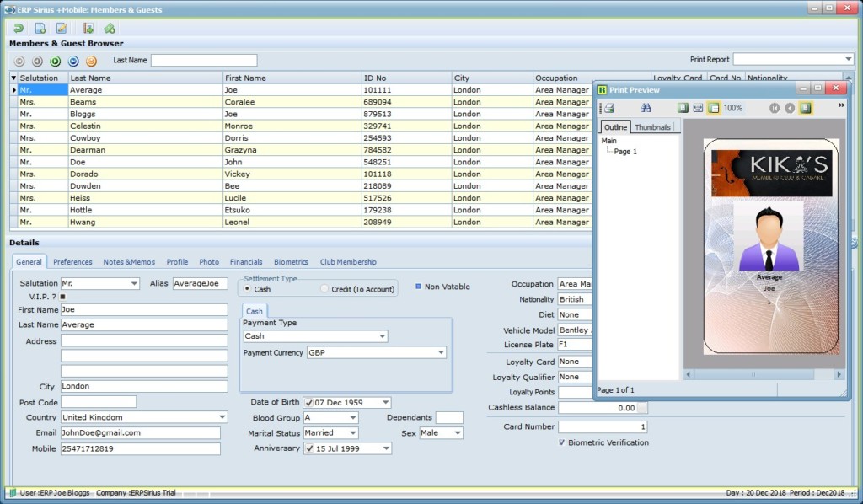This screenshot has width=863, height=504.
Task: Click the green return arrow toolbar icon
Action: tap(19, 28)
